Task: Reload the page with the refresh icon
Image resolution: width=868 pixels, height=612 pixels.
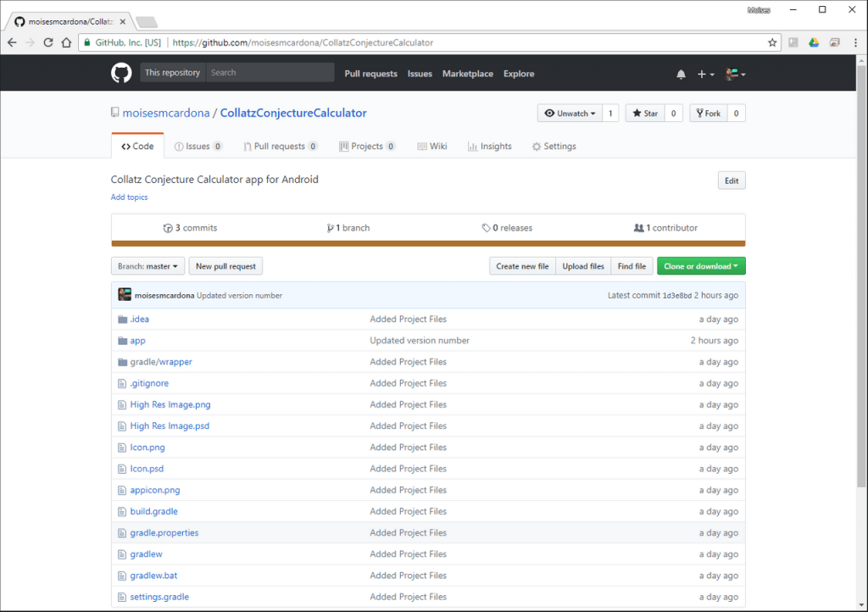Action: pyautogui.click(x=48, y=42)
